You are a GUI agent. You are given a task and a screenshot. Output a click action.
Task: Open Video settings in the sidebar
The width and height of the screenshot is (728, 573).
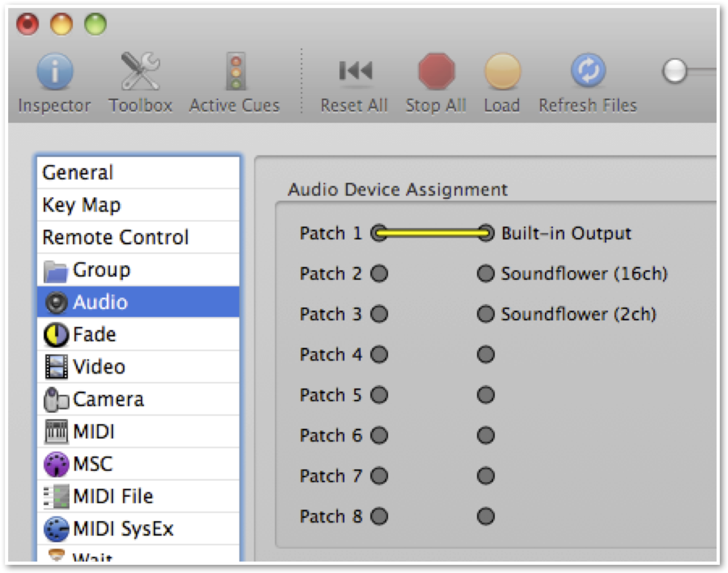tap(138, 367)
